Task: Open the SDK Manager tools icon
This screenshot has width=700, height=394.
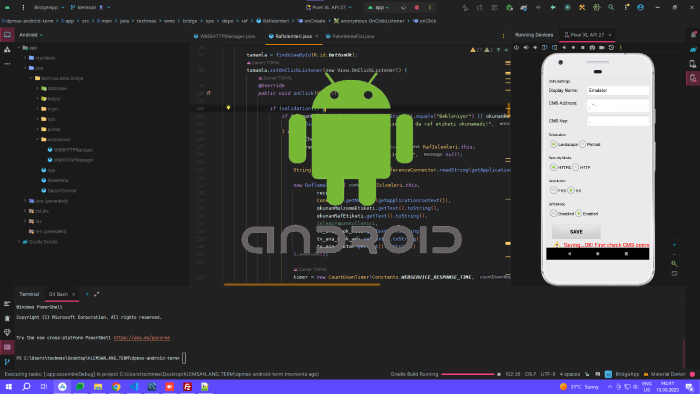Action: point(582,7)
